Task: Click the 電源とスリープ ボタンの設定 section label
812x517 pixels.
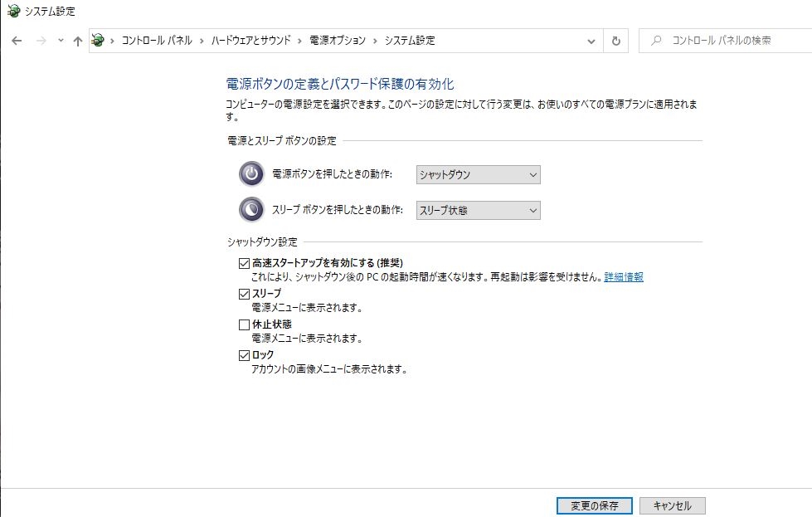Action: (282, 140)
